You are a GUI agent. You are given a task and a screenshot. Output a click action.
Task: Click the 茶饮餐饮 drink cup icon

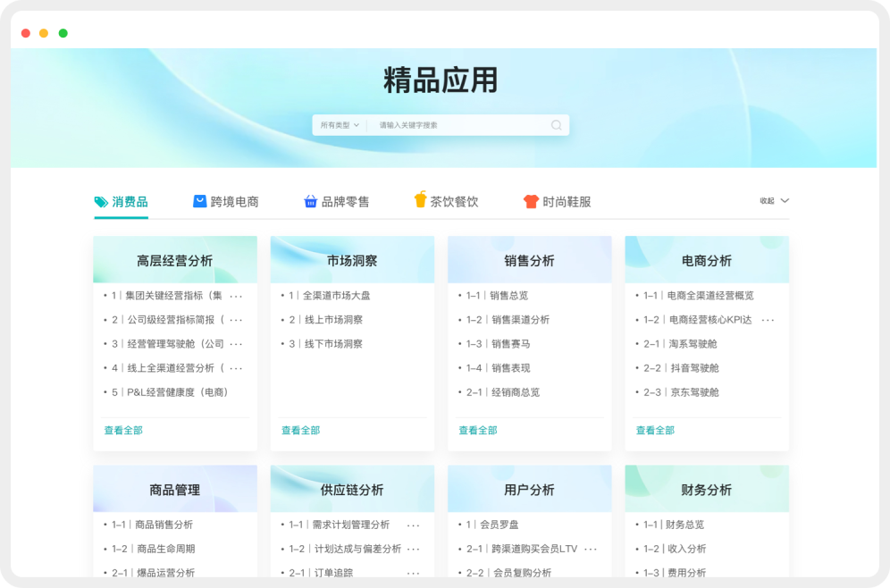pyautogui.click(x=420, y=200)
